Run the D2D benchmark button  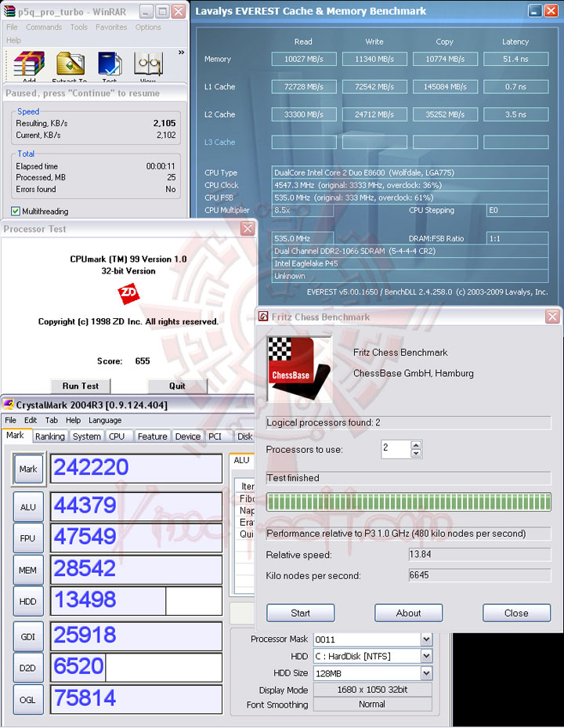point(28,668)
